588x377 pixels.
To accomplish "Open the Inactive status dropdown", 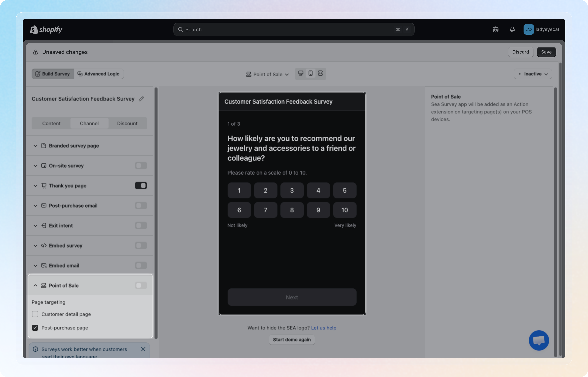I will (x=533, y=74).
